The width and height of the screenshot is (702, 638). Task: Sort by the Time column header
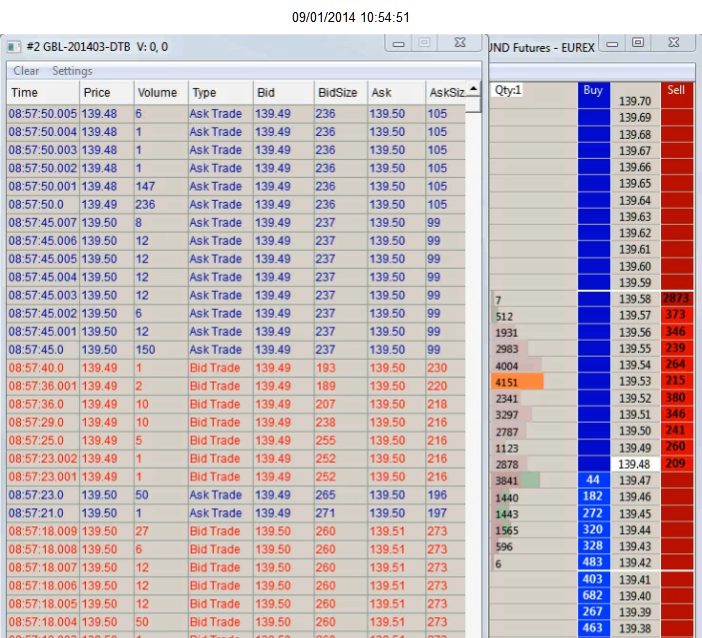click(x=43, y=93)
